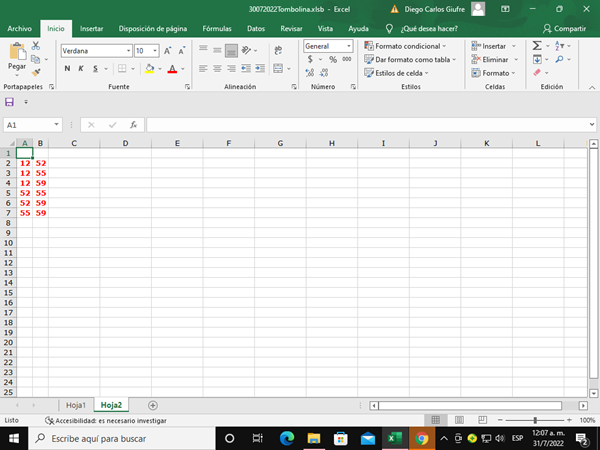Toggle italic formatting with K button
Image resolution: width=600 pixels, height=450 pixels.
(81, 69)
